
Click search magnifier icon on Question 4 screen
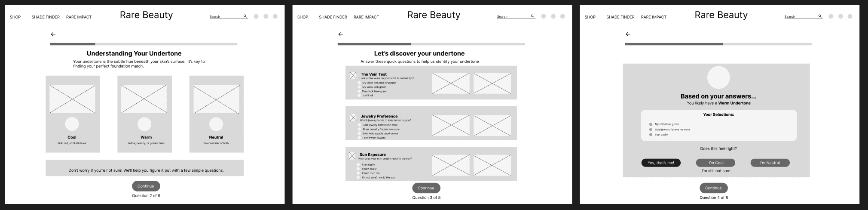pos(820,16)
